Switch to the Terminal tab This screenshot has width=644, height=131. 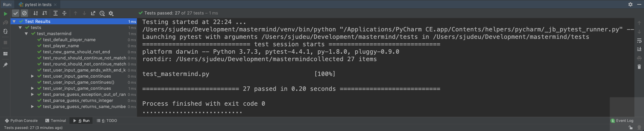[x=56, y=121]
